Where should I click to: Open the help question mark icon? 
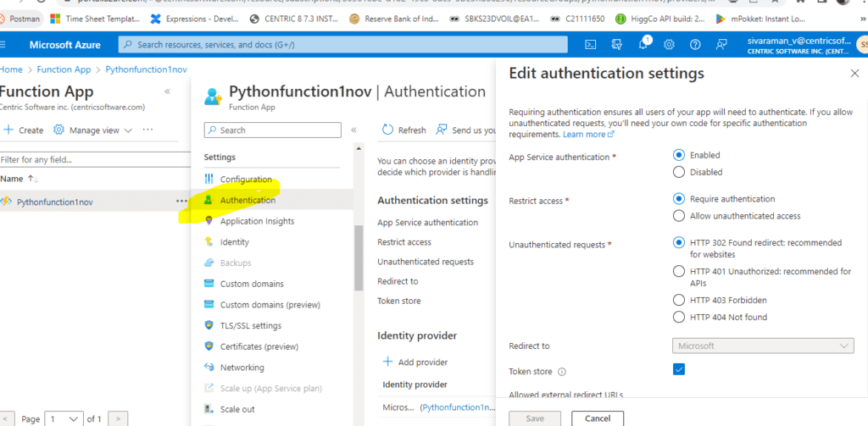[x=695, y=45]
